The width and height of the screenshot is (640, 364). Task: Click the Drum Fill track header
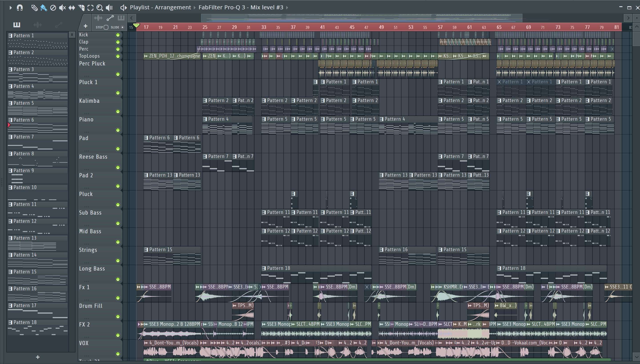pos(100,311)
